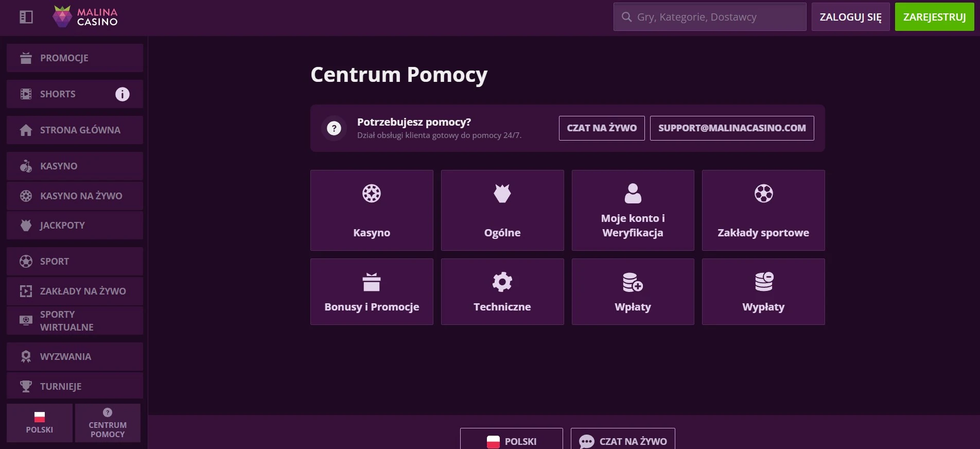Open Moje konto i Weryfikacja tile

(x=633, y=210)
